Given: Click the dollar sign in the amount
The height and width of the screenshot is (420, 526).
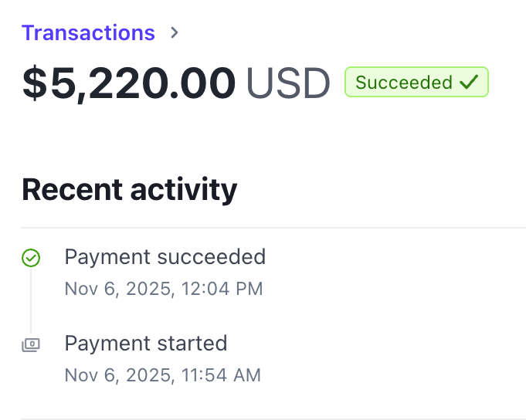Looking at the screenshot, I should tap(36, 83).
